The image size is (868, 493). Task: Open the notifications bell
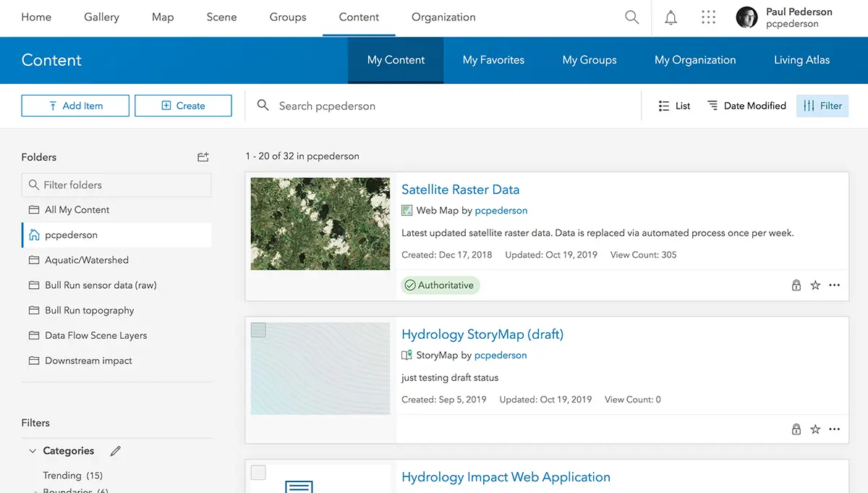click(671, 17)
